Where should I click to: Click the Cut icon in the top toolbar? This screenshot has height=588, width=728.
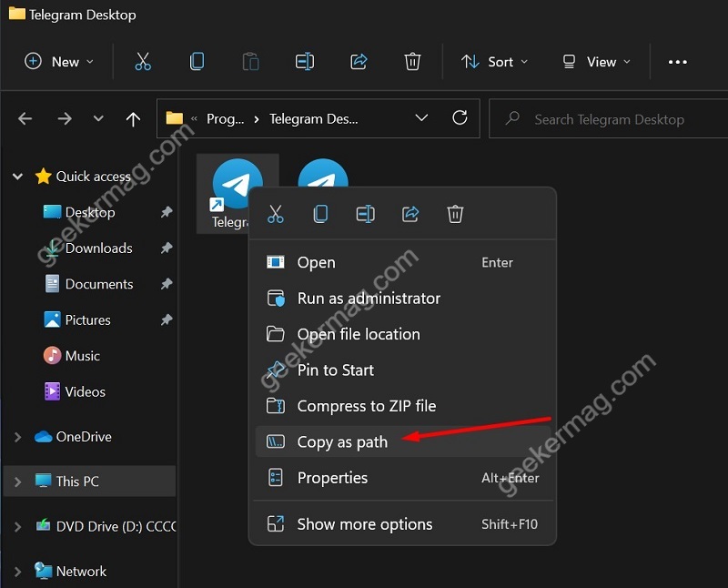(143, 61)
